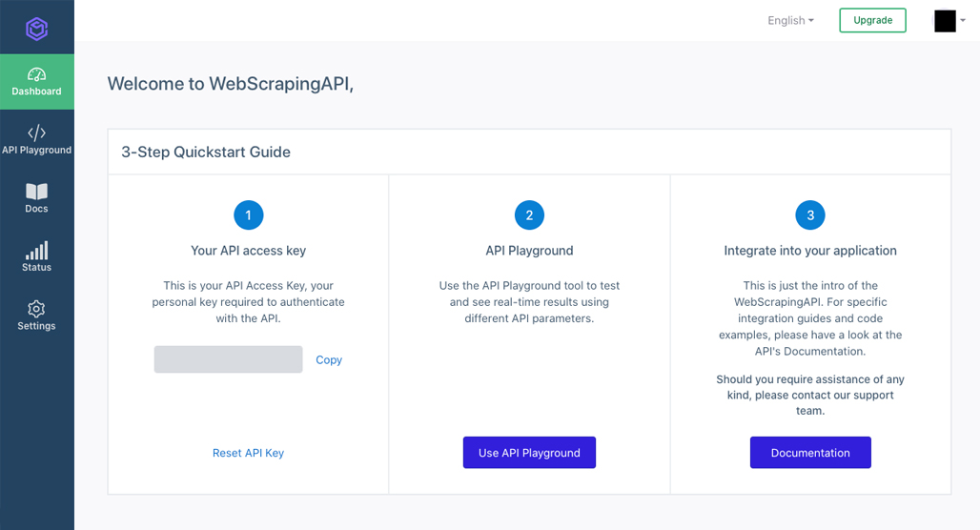Click the 'Integrate into your application' title
This screenshot has height=530, width=980.
coord(810,251)
